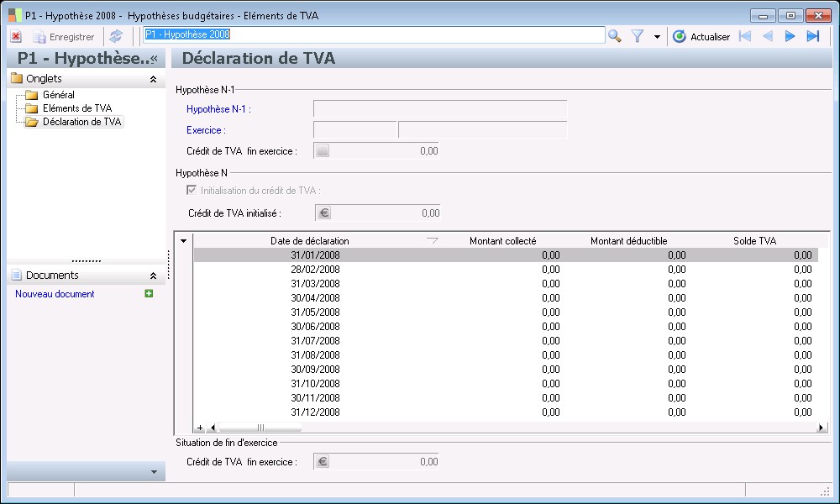Open the Général tab item
Viewport: 840px width, 504px height.
[x=58, y=95]
